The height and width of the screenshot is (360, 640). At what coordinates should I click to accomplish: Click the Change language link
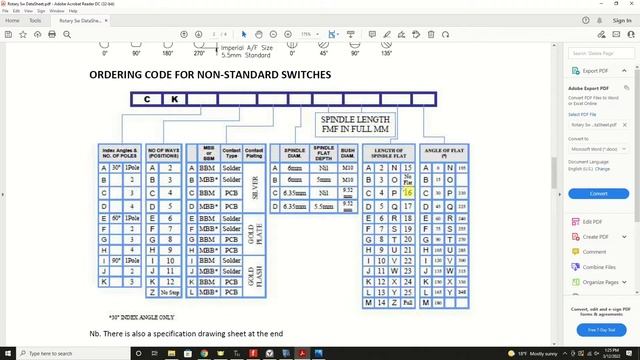coord(602,169)
